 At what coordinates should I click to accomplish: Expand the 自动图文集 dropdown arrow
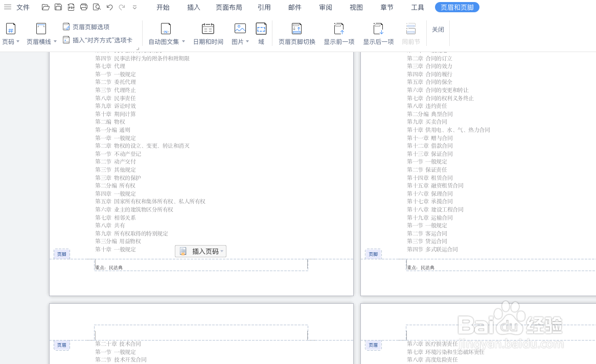point(184,41)
